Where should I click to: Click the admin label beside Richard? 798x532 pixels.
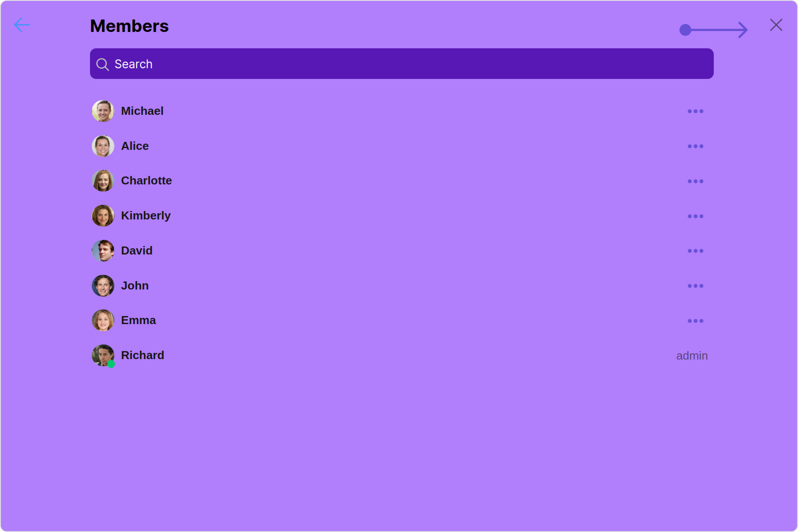click(x=692, y=356)
